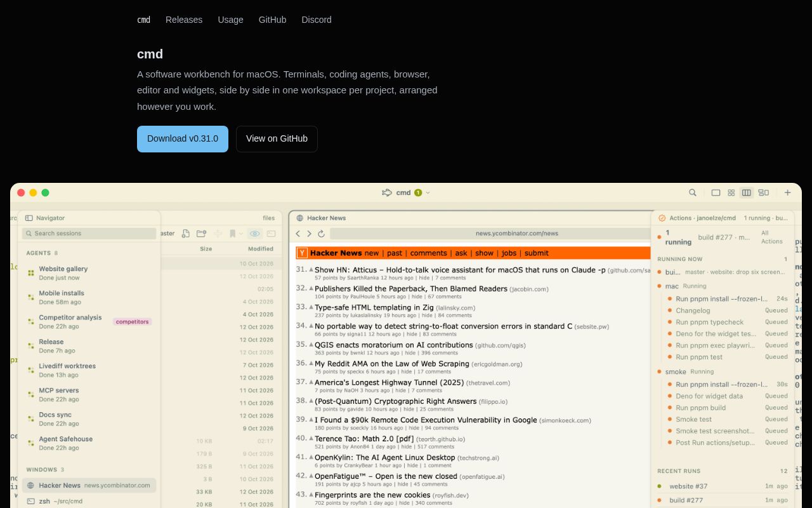
Task: Click the globe icon in Hacker News pane header
Action: click(x=300, y=218)
